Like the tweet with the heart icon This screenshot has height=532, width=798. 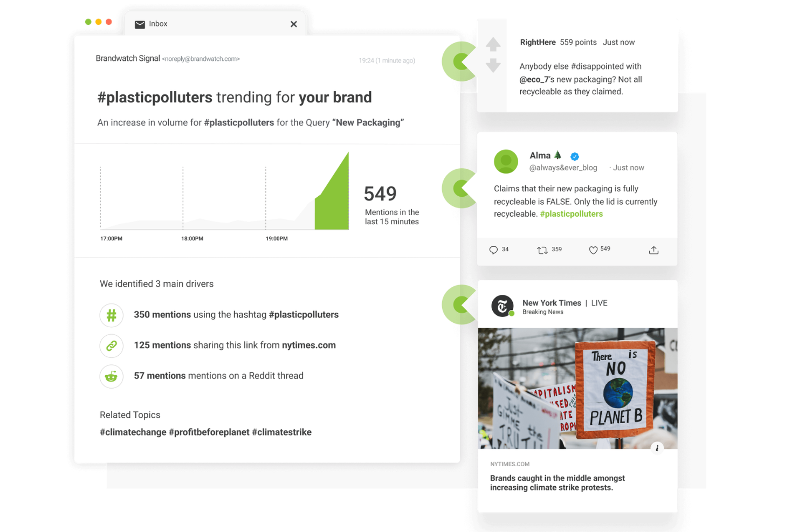click(x=592, y=249)
